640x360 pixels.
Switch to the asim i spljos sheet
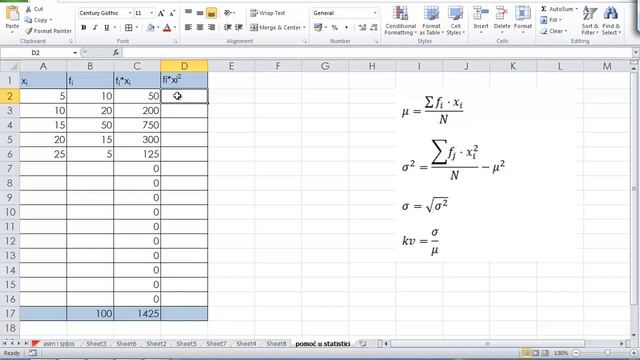(59, 344)
